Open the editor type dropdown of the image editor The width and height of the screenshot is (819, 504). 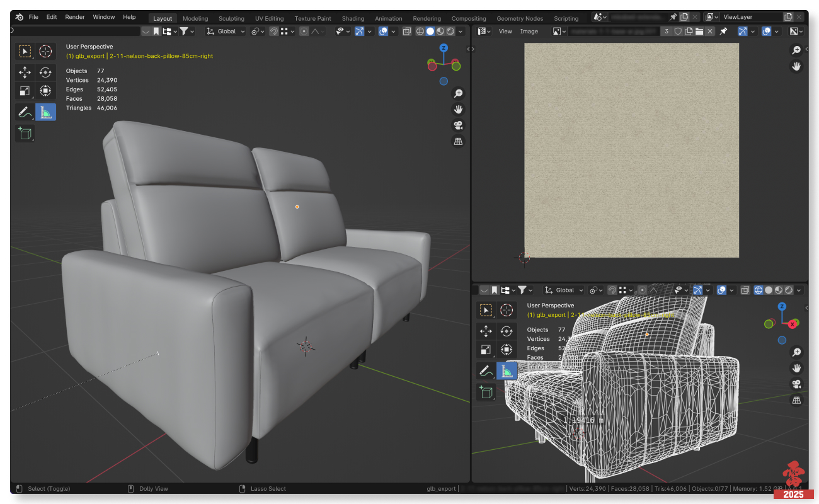click(x=484, y=31)
